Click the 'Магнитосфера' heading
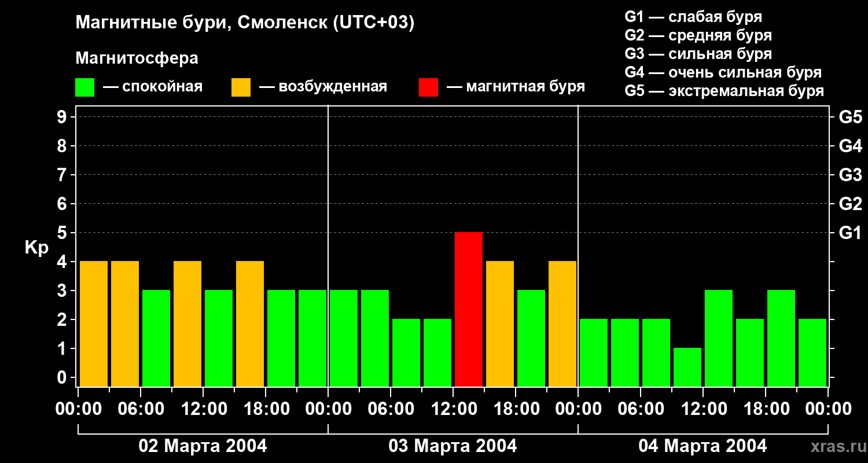This screenshot has height=463, width=868. point(137,58)
